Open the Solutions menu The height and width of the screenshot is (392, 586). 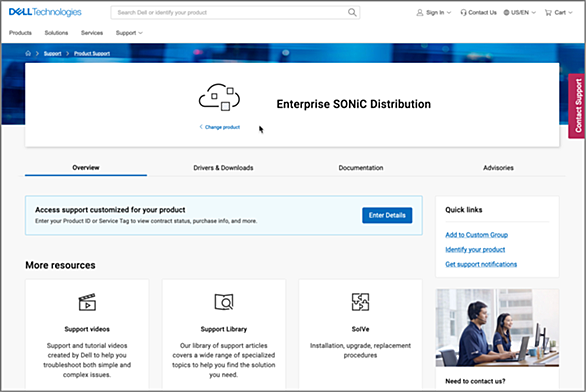click(56, 33)
